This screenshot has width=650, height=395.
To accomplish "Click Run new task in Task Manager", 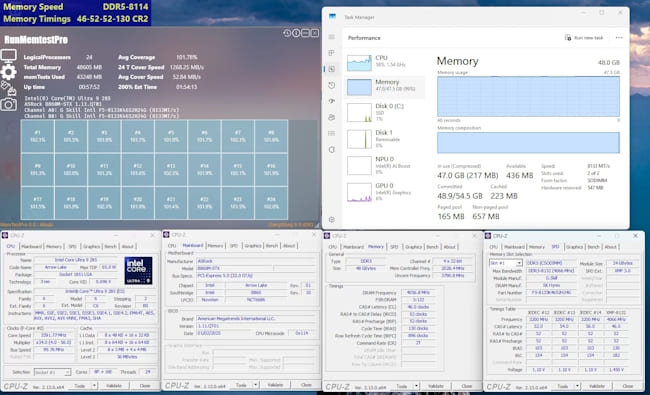I will pos(584,38).
